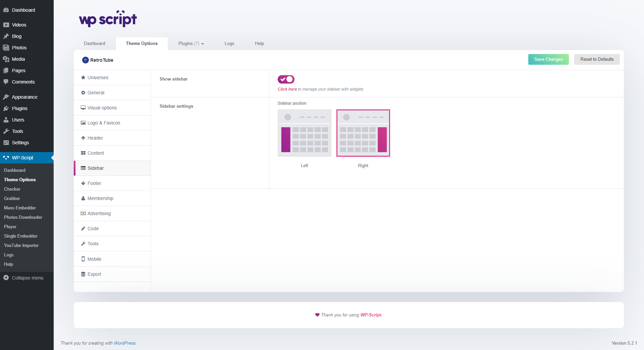The image size is (644, 350).
Task: Click the Version 5.2.1 text
Action: point(624,343)
